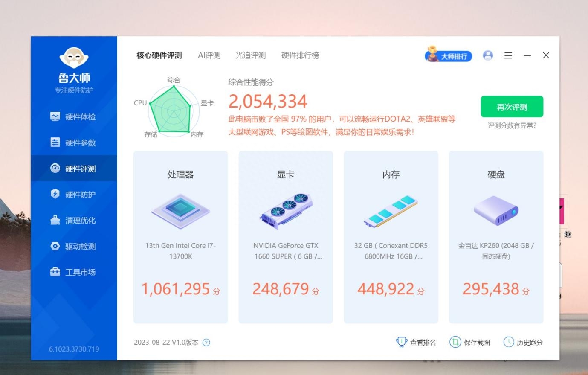The image size is (588, 375).
Task: Select 硬件评测 sidebar item
Action: point(74,169)
